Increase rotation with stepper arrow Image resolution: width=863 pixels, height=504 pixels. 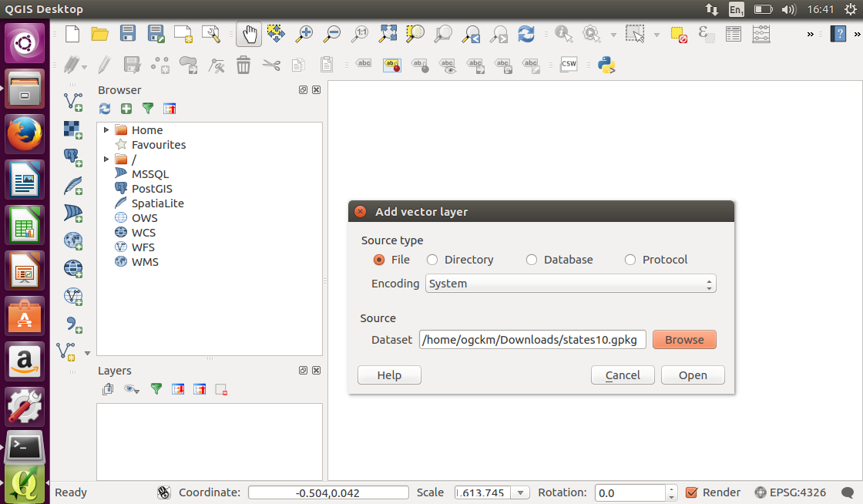(x=671, y=489)
